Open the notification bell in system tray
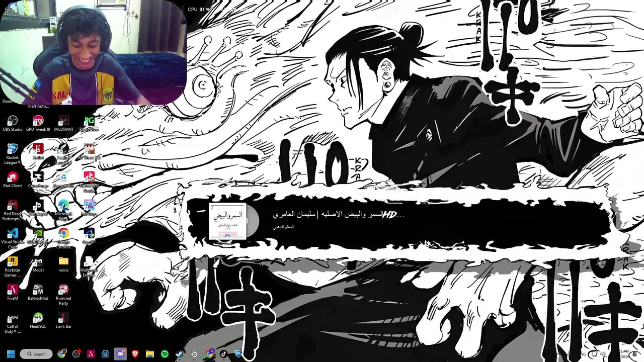 634,354
